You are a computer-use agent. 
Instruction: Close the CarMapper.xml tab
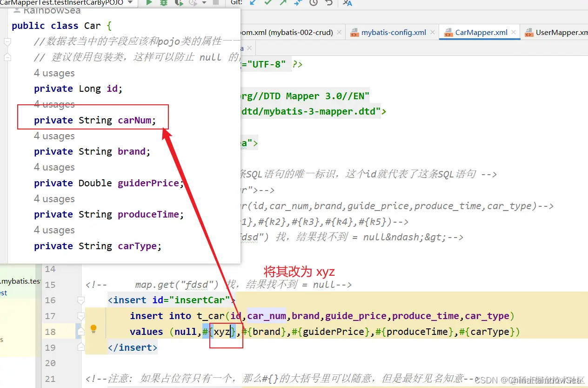(514, 33)
